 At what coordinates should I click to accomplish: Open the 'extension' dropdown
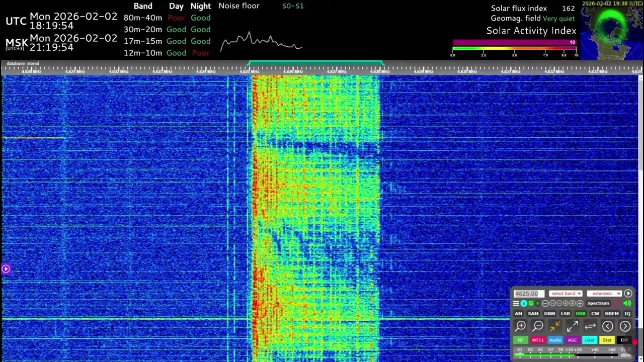(x=604, y=294)
